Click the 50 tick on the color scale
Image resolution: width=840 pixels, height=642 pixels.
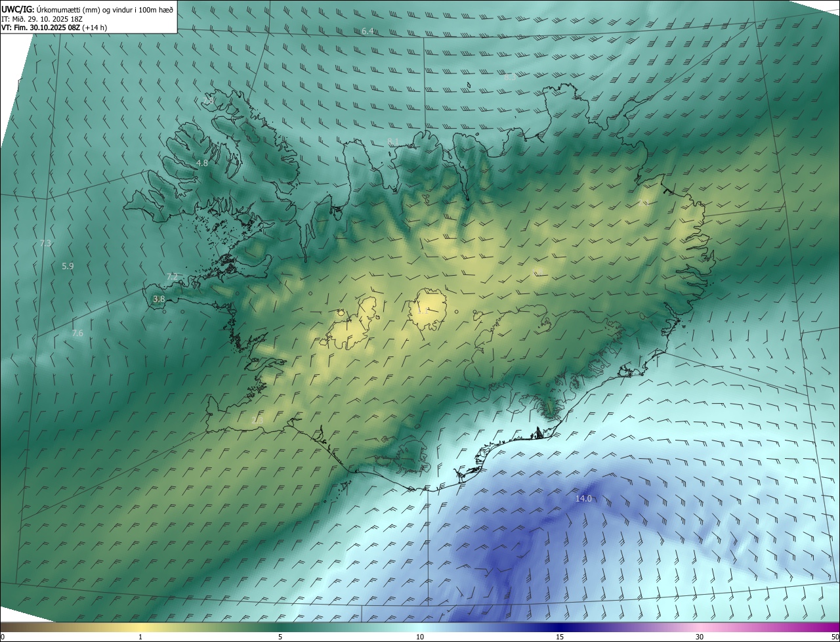click(x=834, y=637)
